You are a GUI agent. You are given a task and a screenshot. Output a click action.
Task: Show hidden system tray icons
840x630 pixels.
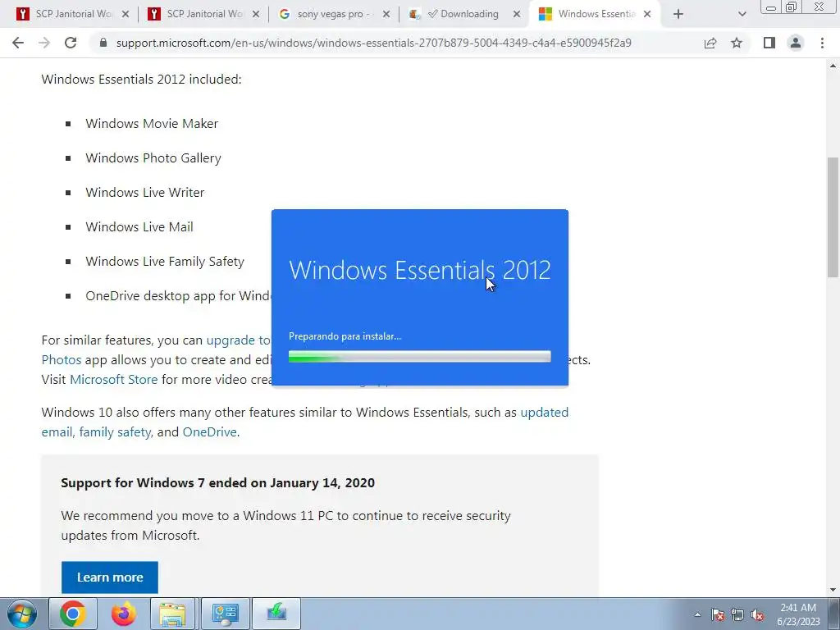(697, 614)
